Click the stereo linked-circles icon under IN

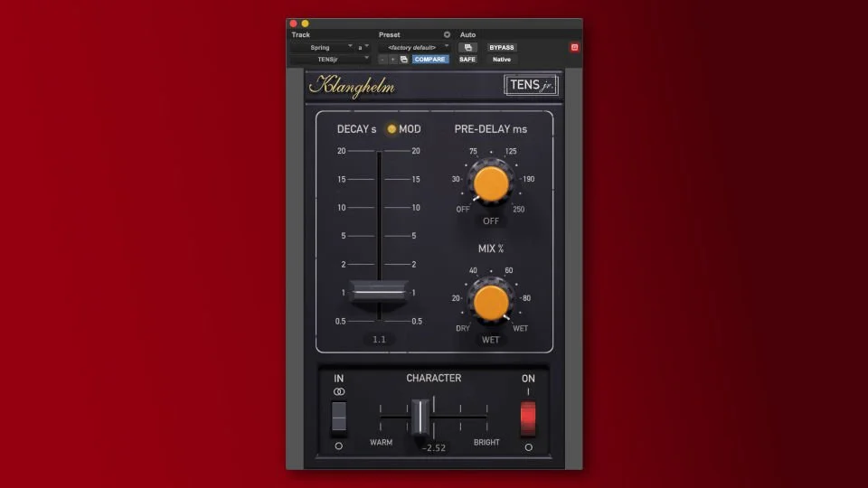coord(339,391)
